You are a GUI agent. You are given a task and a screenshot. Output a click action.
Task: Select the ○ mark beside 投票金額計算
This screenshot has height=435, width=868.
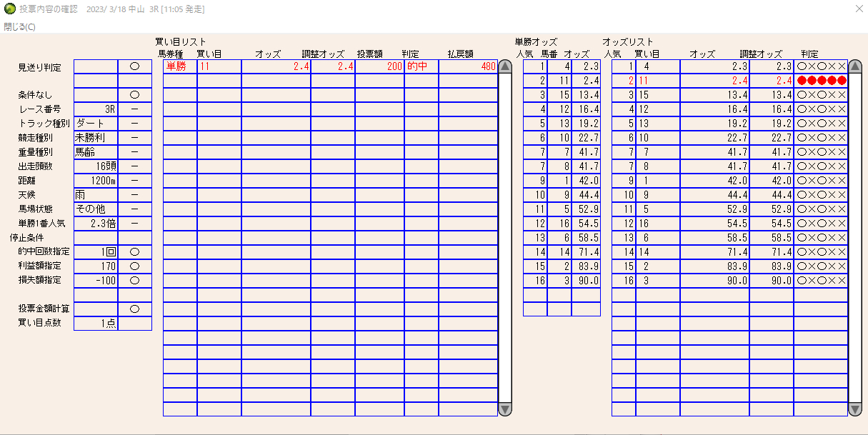134,309
